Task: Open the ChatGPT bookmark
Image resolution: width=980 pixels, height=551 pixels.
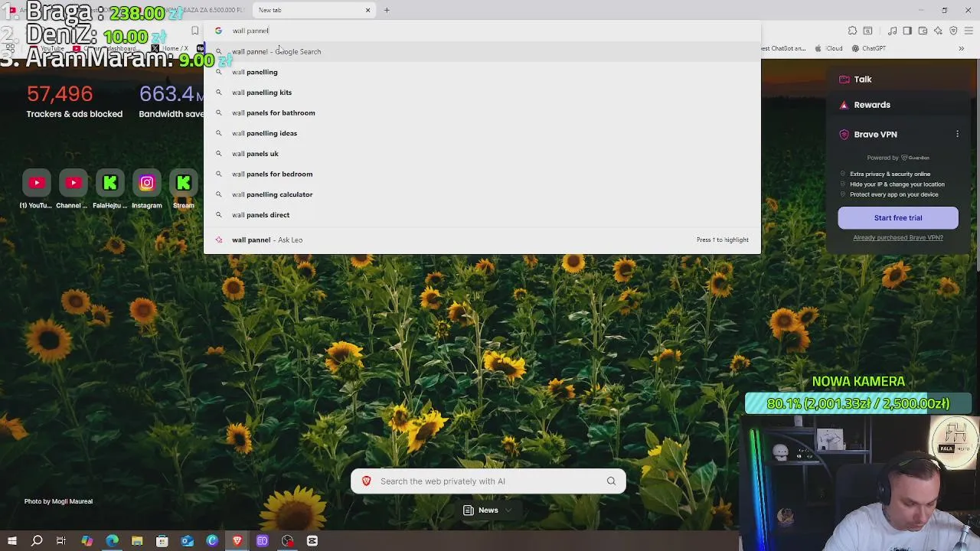Action: pyautogui.click(x=867, y=48)
